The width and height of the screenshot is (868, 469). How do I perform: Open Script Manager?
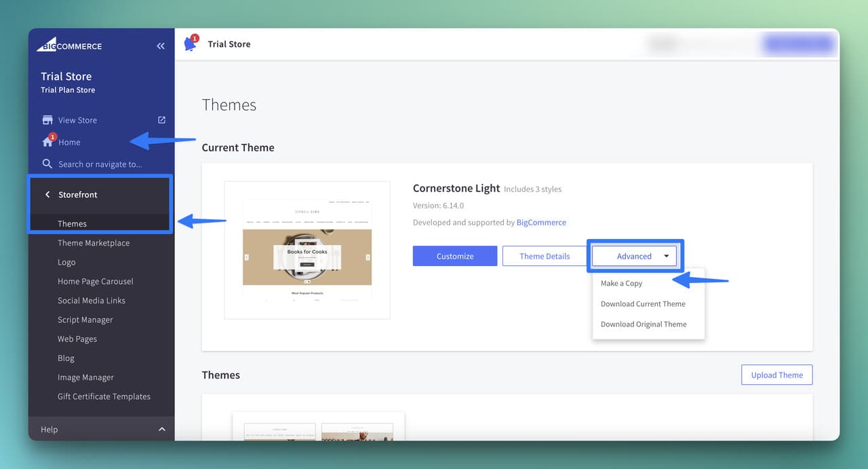(x=85, y=320)
